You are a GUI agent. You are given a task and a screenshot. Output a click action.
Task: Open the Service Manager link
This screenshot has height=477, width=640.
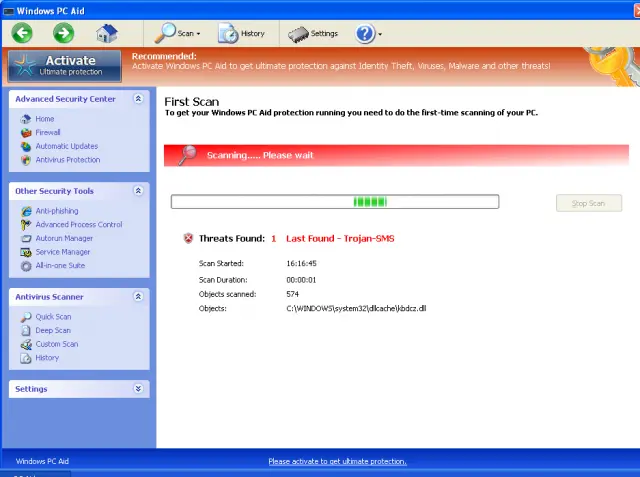tap(62, 252)
